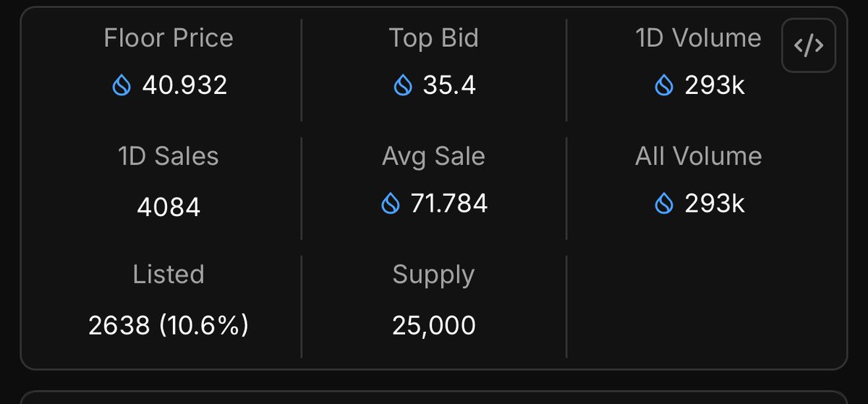This screenshot has width=868, height=404.
Task: Click the droplet icon by All Volume value
Action: pyautogui.click(x=663, y=205)
